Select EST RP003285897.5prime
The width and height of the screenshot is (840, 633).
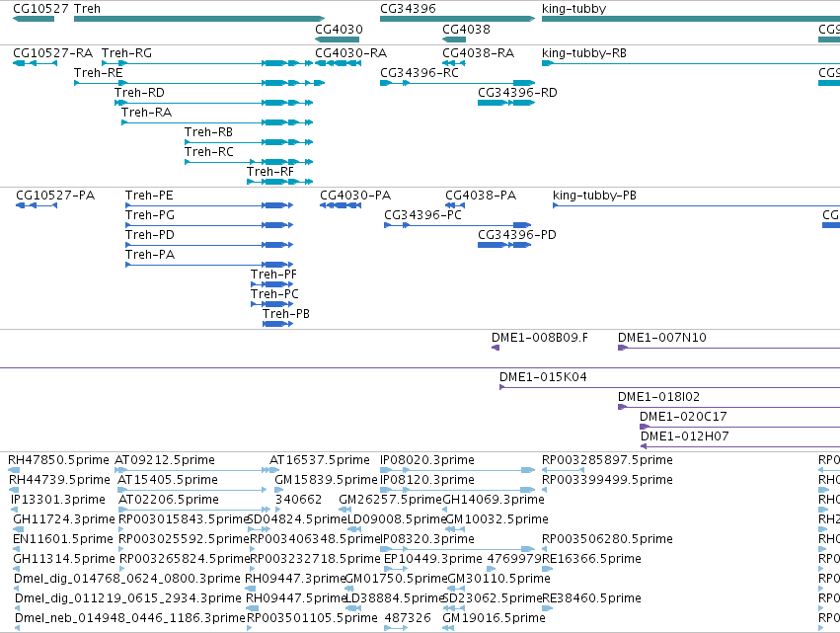point(563,470)
